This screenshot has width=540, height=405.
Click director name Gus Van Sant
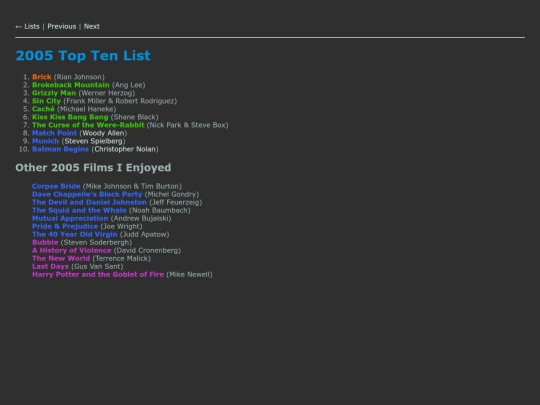point(97,267)
